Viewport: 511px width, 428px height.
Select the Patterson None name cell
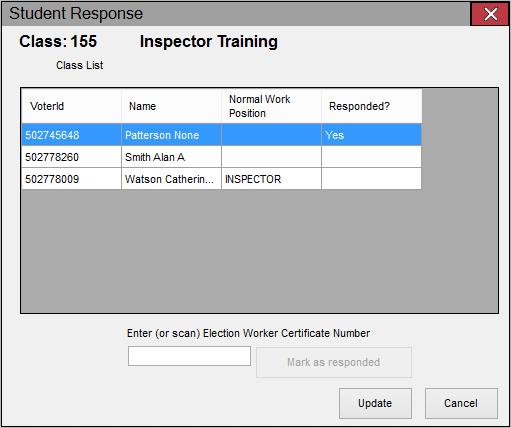point(172,135)
